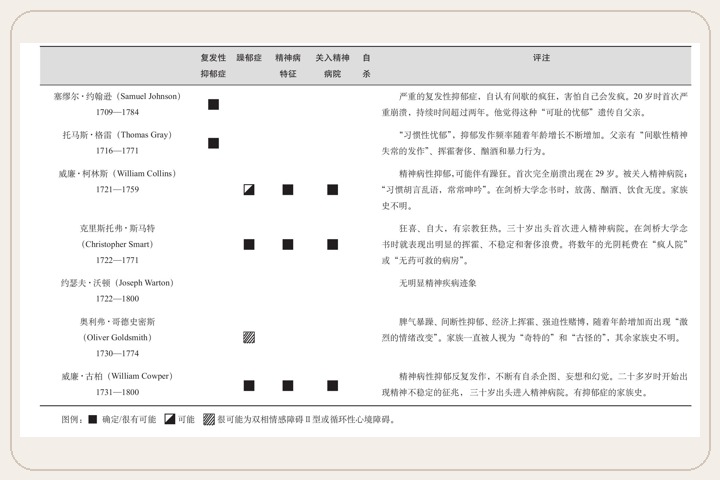The width and height of the screenshot is (720, 480).
Task: Click Gray's comment starting "习惯性忧郁"
Action: tap(534, 143)
